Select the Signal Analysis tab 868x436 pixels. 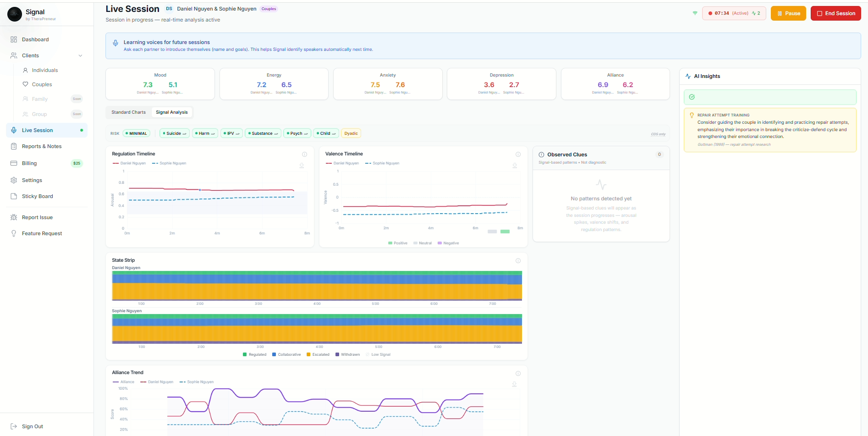click(172, 112)
